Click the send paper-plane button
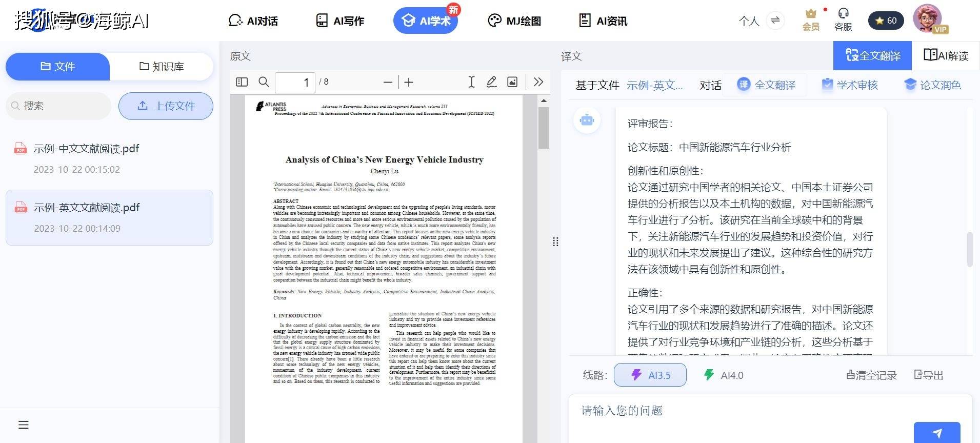The width and height of the screenshot is (980, 443). tap(937, 433)
